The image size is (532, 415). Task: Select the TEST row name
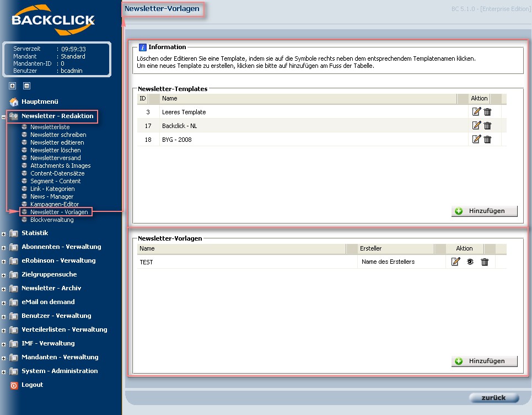pyautogui.click(x=146, y=262)
